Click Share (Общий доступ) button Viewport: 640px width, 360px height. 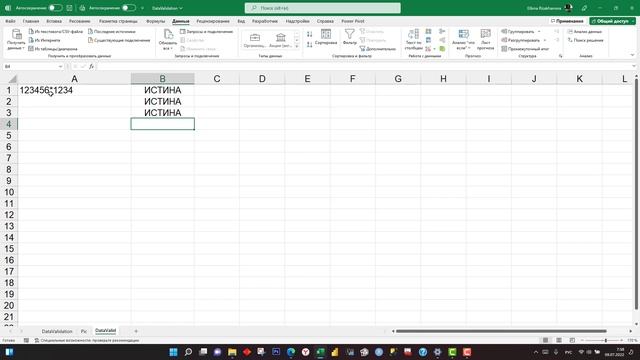point(612,21)
